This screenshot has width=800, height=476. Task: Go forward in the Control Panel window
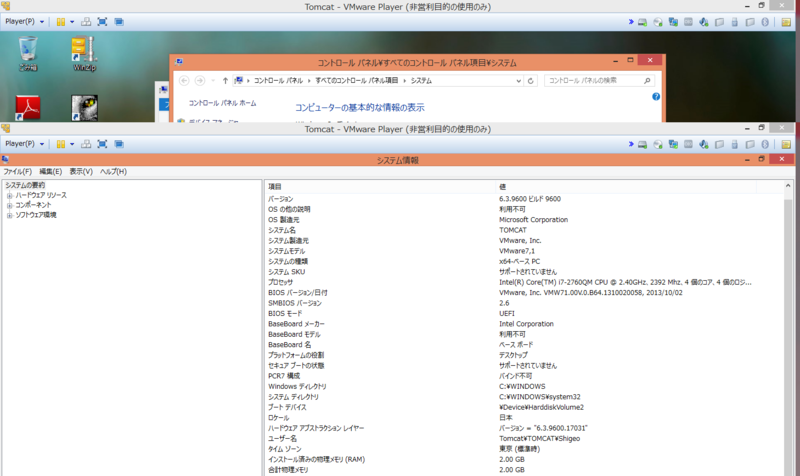pos(200,81)
